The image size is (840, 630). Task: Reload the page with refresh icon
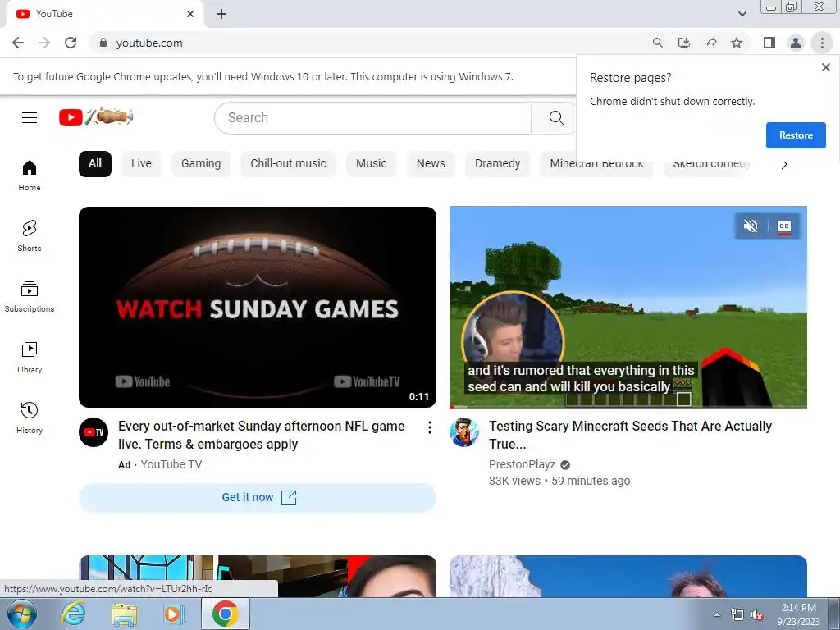(x=71, y=43)
